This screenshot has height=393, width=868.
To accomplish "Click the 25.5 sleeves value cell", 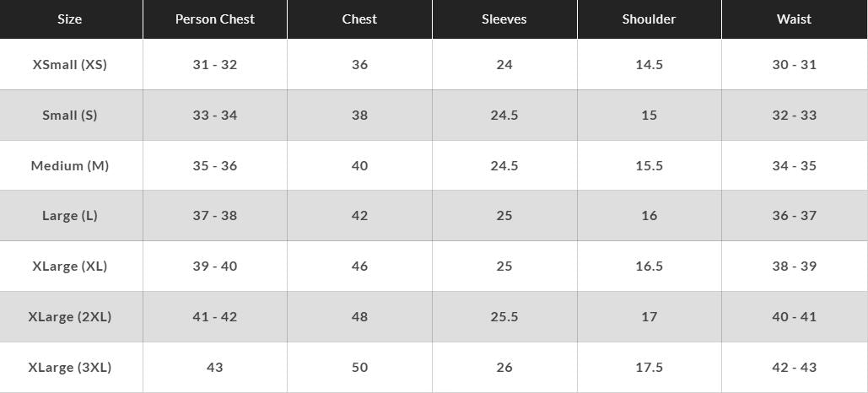I will (504, 316).
